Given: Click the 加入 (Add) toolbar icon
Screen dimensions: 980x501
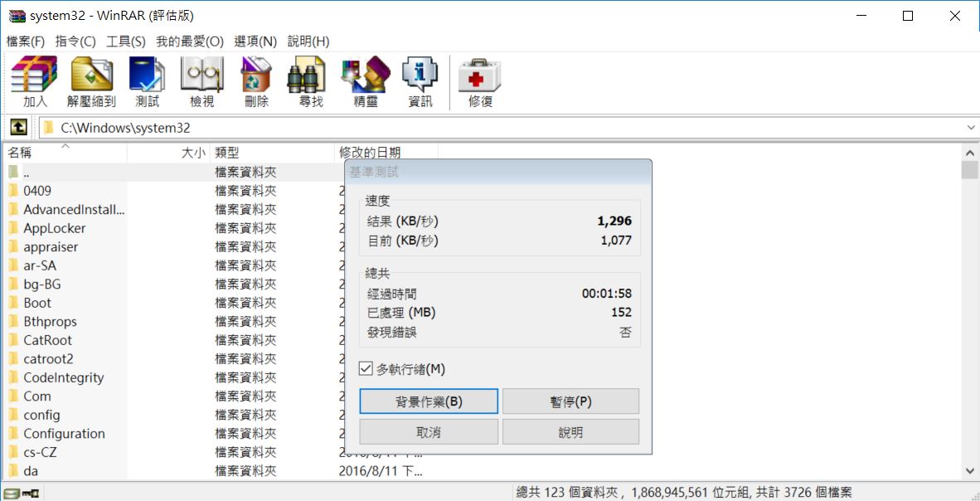Looking at the screenshot, I should (34, 75).
